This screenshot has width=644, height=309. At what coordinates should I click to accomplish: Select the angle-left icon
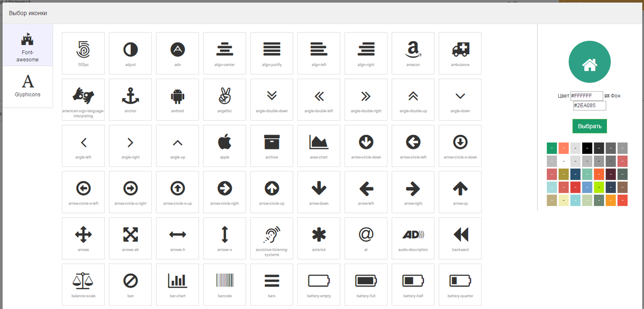point(83,146)
